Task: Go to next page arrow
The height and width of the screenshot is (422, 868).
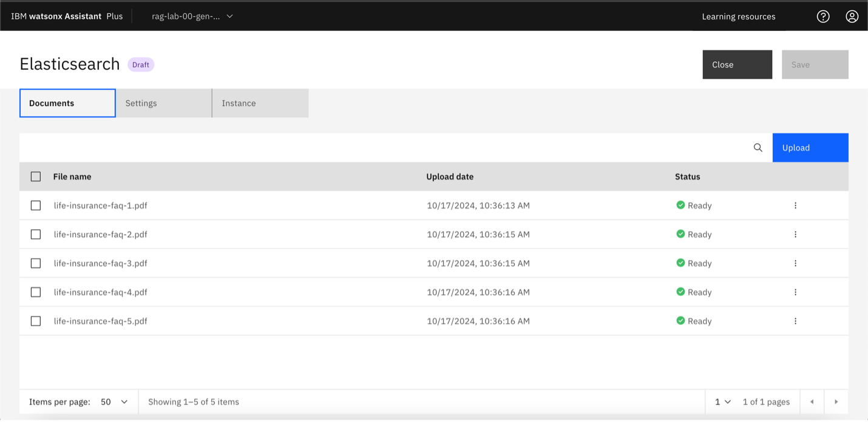Action: (x=836, y=402)
